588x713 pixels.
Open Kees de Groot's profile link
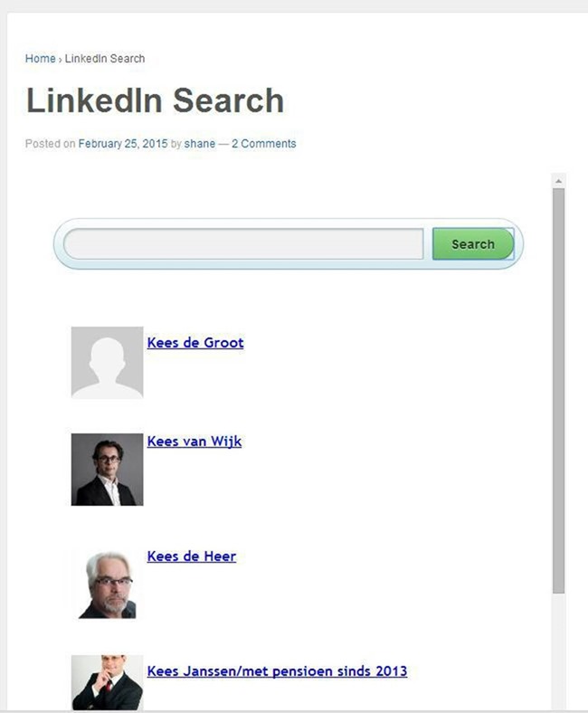point(195,342)
